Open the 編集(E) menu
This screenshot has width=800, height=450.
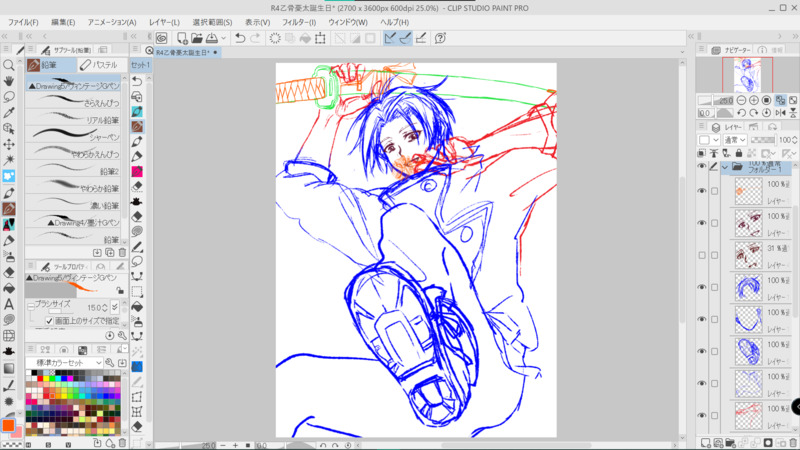tap(63, 22)
